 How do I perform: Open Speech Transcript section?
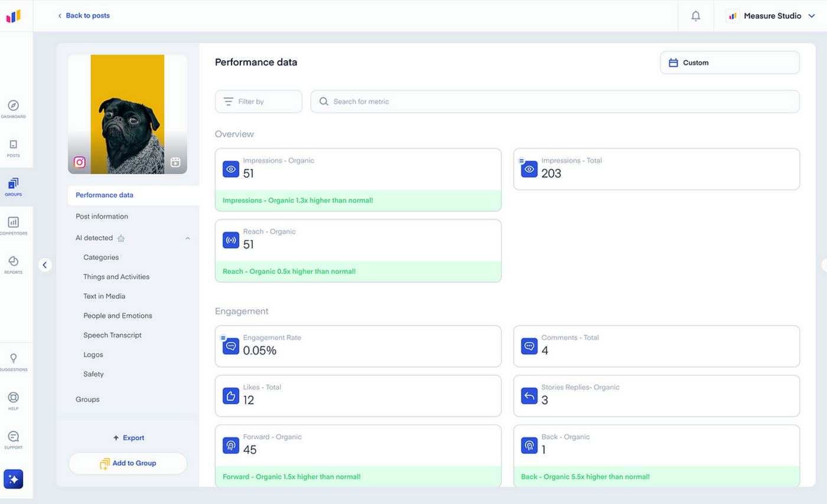[112, 335]
